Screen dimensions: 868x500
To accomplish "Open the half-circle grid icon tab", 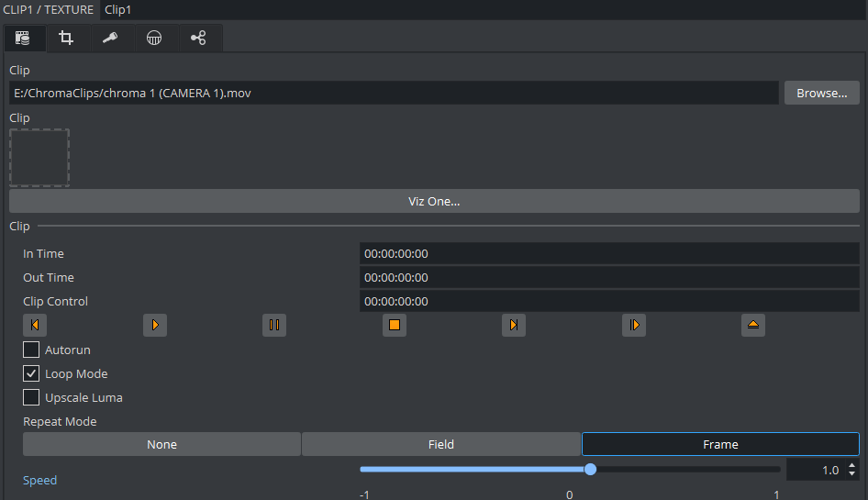I will pos(154,38).
